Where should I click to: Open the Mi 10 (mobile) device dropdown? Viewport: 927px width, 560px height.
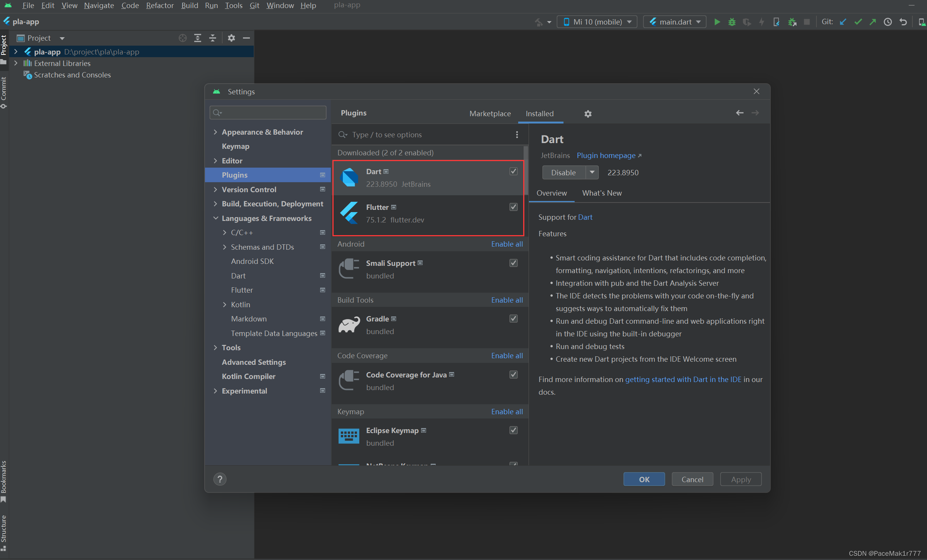pyautogui.click(x=597, y=22)
